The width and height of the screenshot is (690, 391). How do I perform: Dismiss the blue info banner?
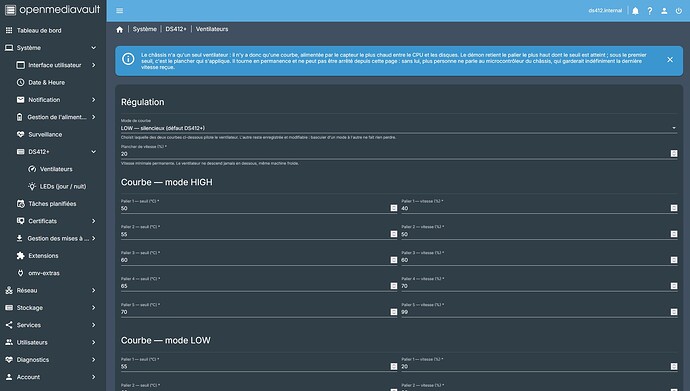[x=670, y=59]
